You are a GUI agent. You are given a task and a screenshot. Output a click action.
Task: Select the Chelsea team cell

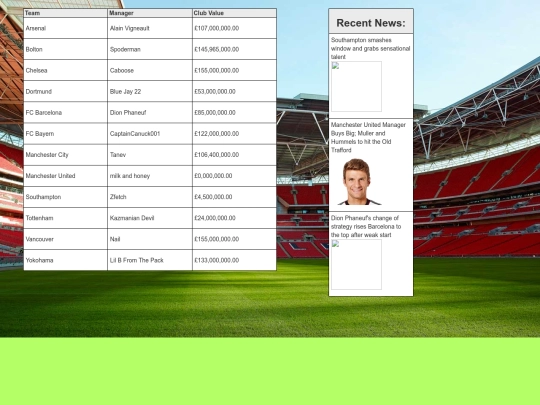[65, 70]
